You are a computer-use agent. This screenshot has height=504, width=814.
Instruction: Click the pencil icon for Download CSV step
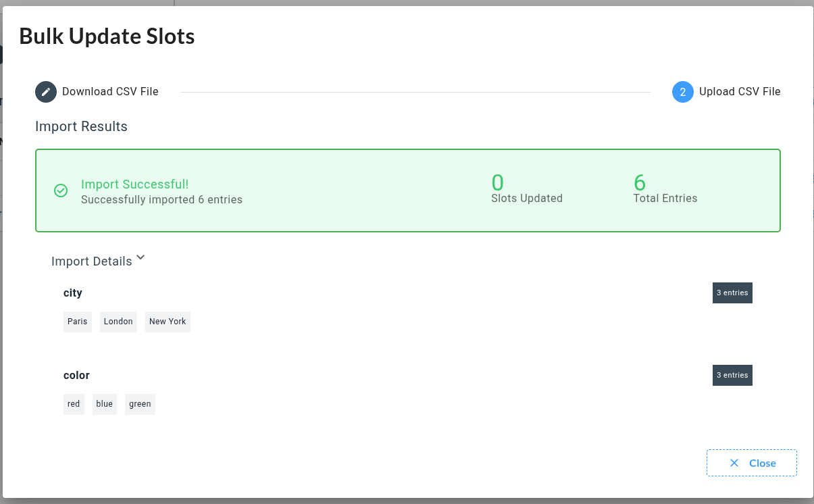click(46, 92)
